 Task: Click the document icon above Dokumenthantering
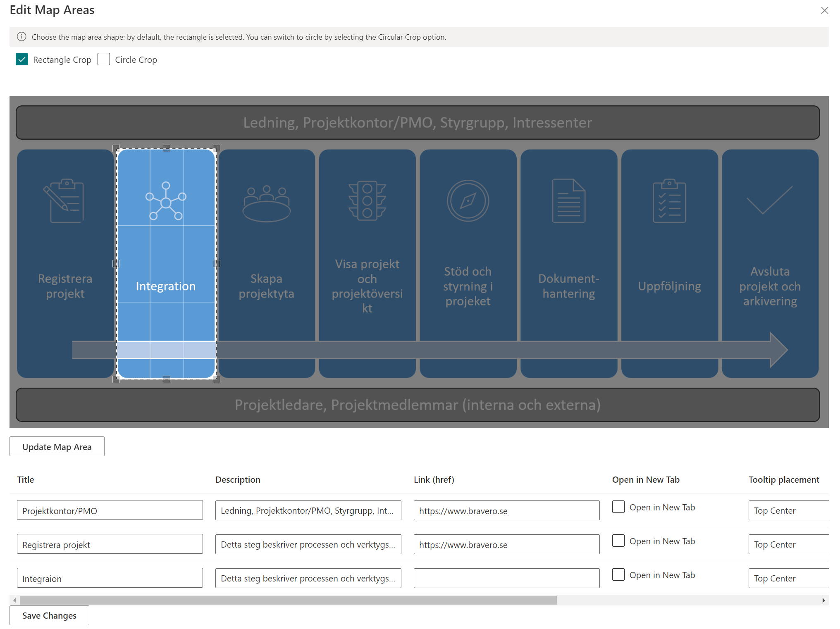point(569,201)
